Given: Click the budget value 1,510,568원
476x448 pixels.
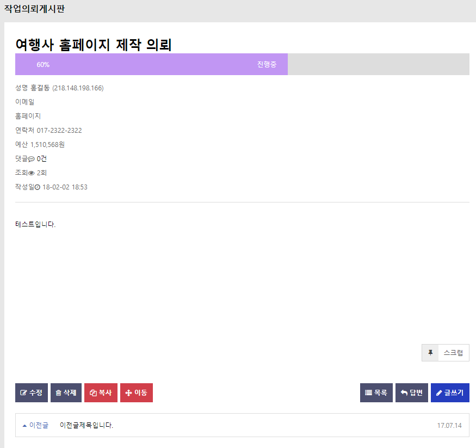Looking at the screenshot, I should point(47,145).
